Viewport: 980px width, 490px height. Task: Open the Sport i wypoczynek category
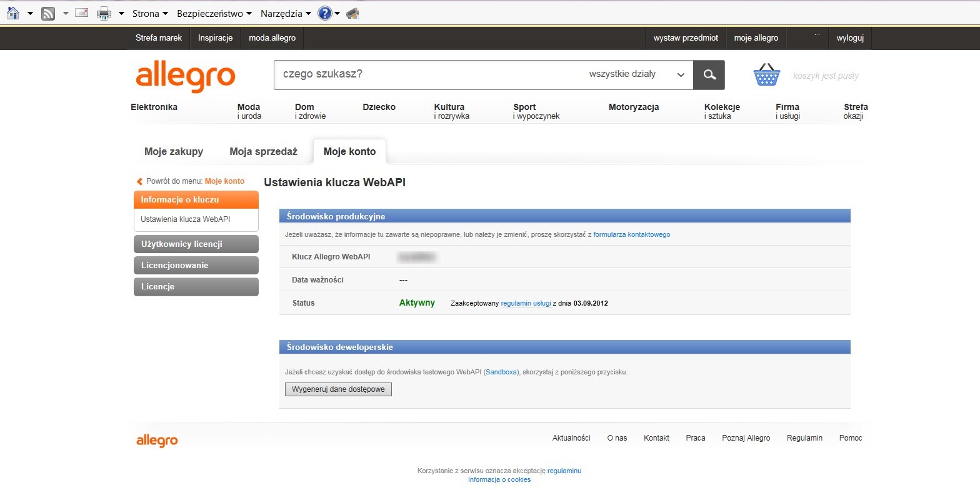pyautogui.click(x=536, y=111)
